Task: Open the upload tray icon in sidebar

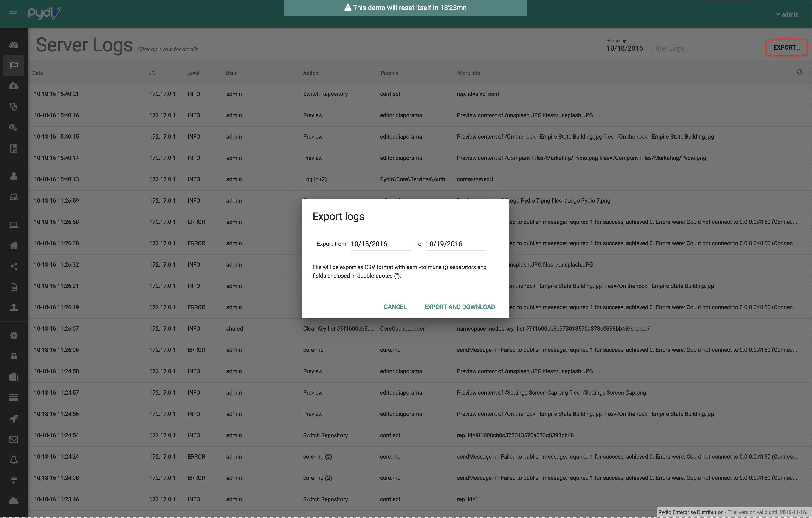Action: (14, 307)
